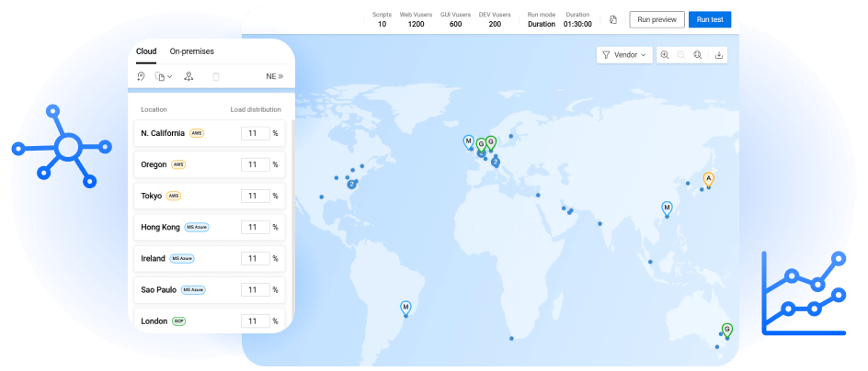868x371 pixels.
Task: Download the map with the download icon
Action: tap(719, 55)
